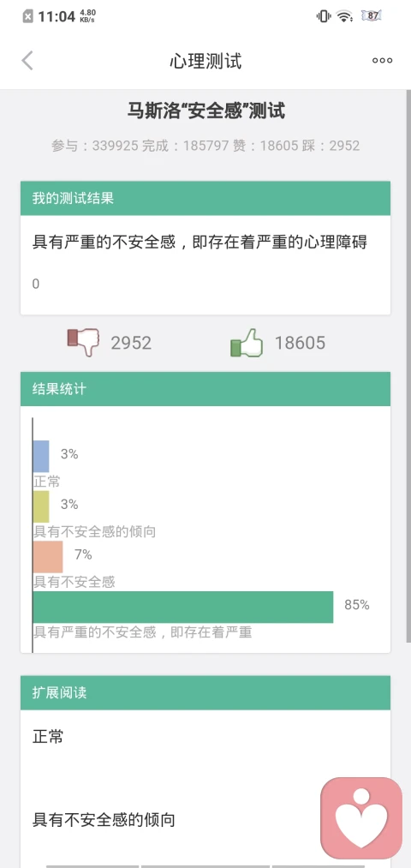
Task: Open 具有不安全感的倾向 reading entry
Action: tap(104, 820)
